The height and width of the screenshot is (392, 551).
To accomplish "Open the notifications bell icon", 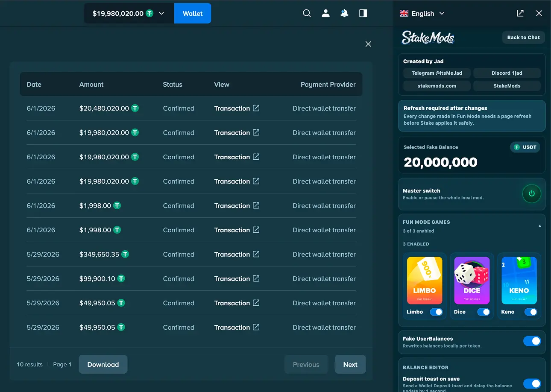I will (344, 13).
